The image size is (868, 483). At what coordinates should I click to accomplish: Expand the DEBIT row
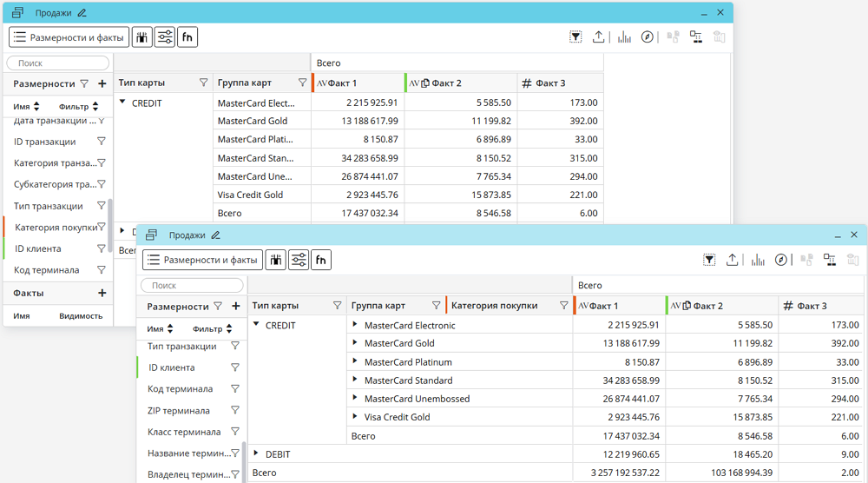click(x=256, y=453)
